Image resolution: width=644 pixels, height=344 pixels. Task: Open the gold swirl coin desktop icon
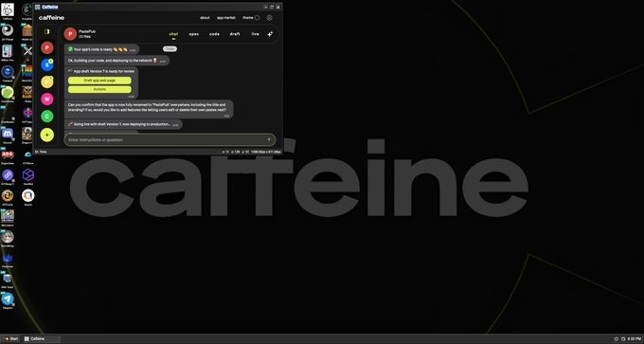point(8,195)
